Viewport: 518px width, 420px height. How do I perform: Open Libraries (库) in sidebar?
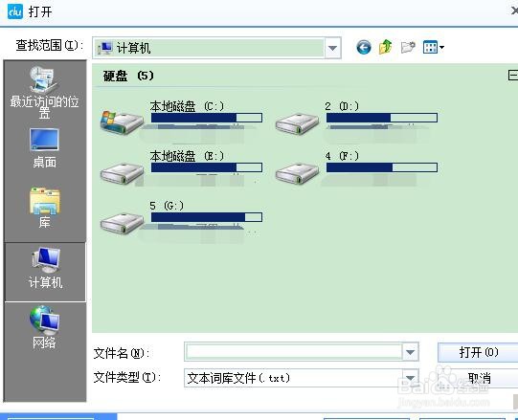45,208
